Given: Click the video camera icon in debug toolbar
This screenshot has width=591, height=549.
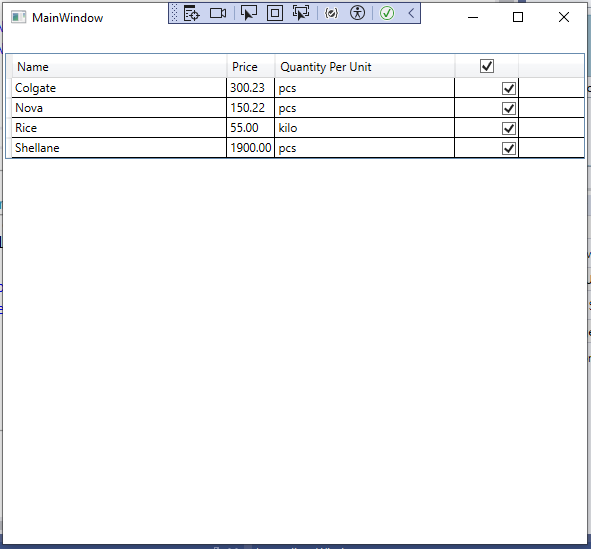Looking at the screenshot, I should 218,14.
